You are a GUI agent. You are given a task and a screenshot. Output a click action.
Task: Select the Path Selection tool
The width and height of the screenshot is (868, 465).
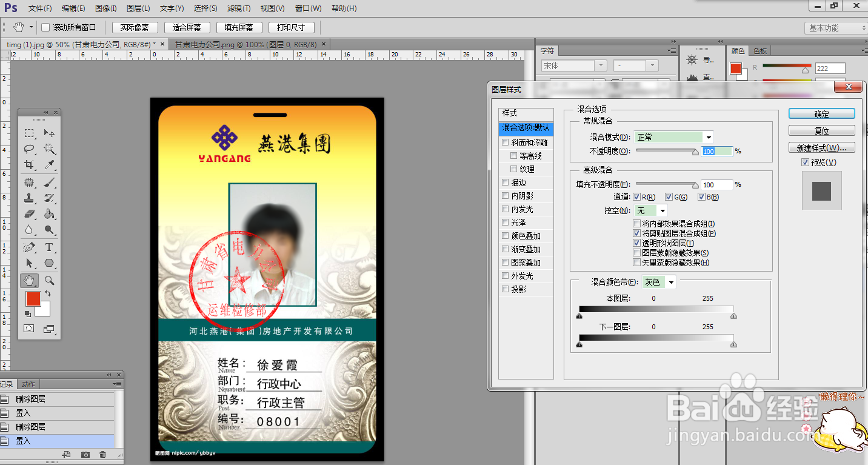pos(29,263)
